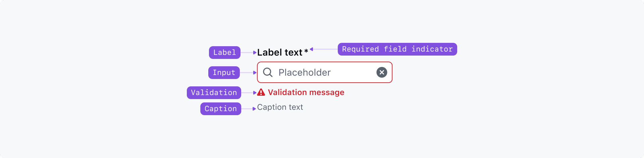Select the Required field indicator tag
644x158 pixels.
pos(397,49)
